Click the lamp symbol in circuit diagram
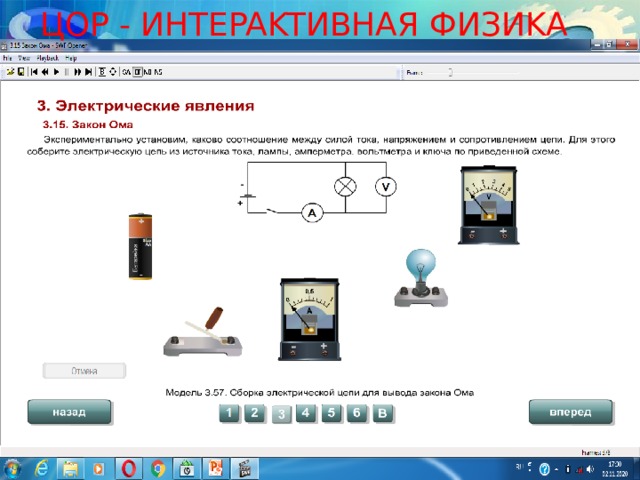Image resolution: width=640 pixels, height=480 pixels. pos(345,187)
